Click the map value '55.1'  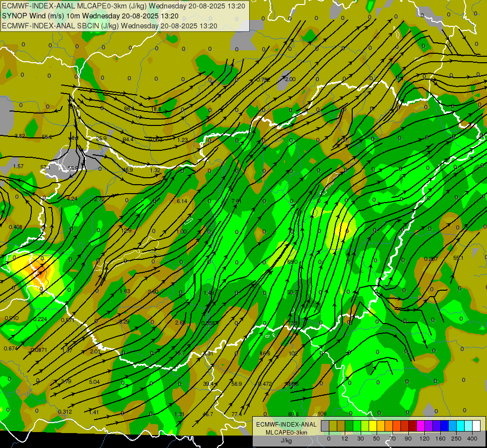pyautogui.click(x=459, y=258)
